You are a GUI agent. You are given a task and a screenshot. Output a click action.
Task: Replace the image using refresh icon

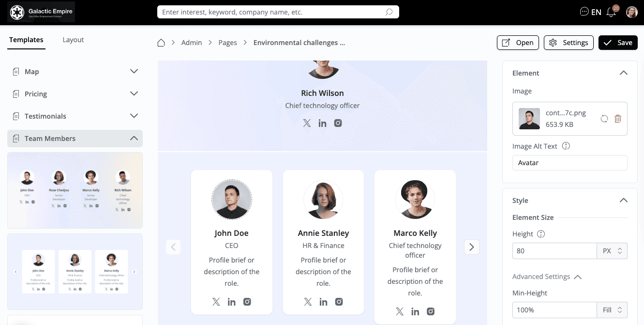coord(604,119)
